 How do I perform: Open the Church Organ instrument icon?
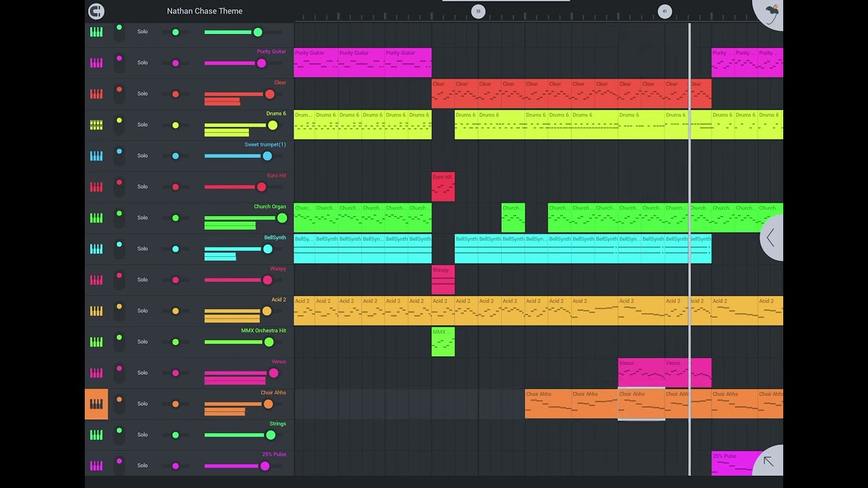[x=96, y=218]
